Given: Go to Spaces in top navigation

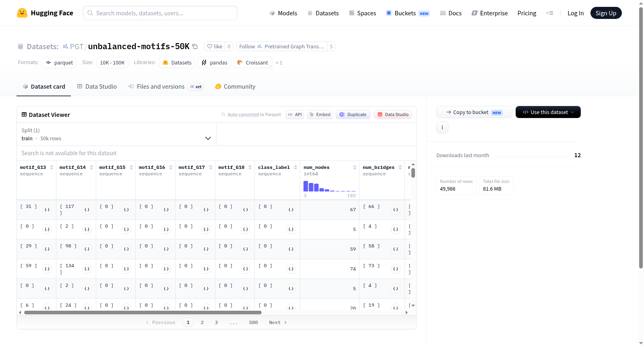Looking at the screenshot, I should tap(362, 13).
